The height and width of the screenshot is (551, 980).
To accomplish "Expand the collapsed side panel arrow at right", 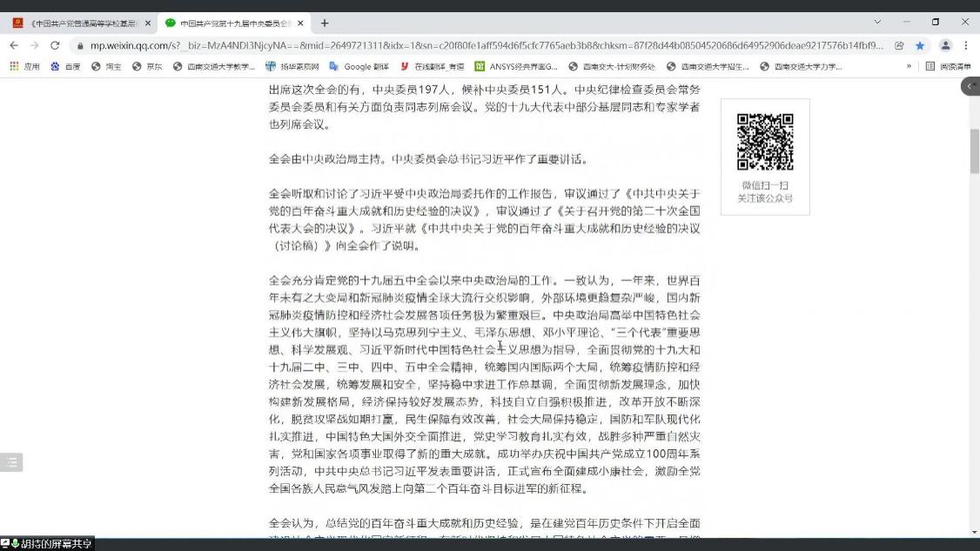I will click(x=970, y=86).
